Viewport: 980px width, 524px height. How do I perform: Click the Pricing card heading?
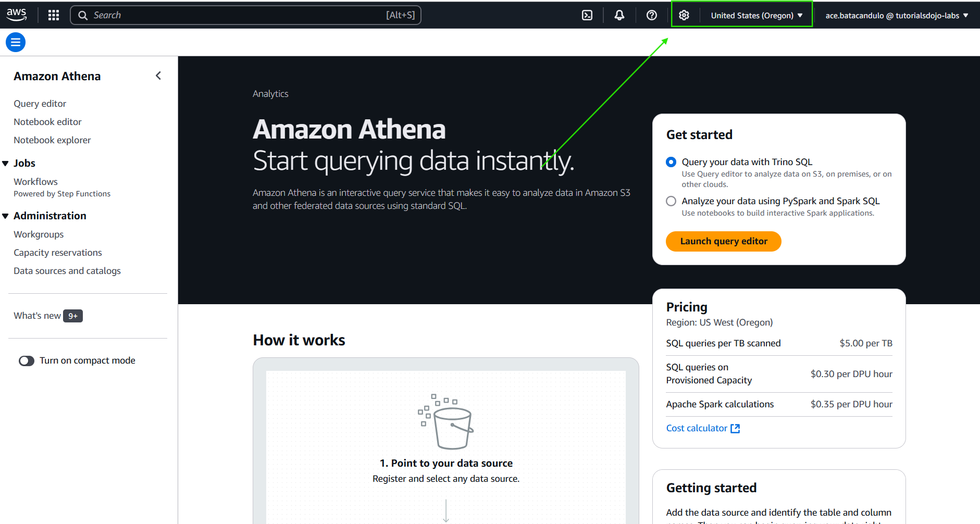pos(687,307)
